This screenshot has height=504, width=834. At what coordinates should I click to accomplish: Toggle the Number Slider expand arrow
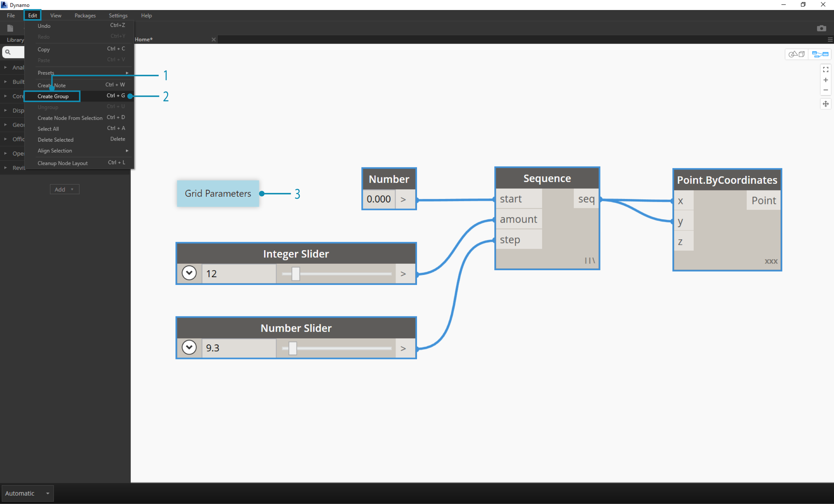point(189,347)
